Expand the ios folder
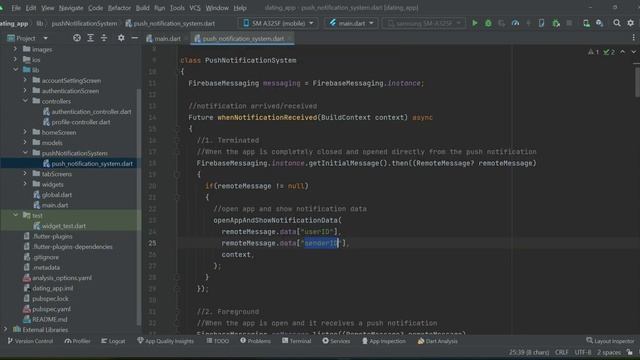The image size is (640, 360). pos(16,59)
